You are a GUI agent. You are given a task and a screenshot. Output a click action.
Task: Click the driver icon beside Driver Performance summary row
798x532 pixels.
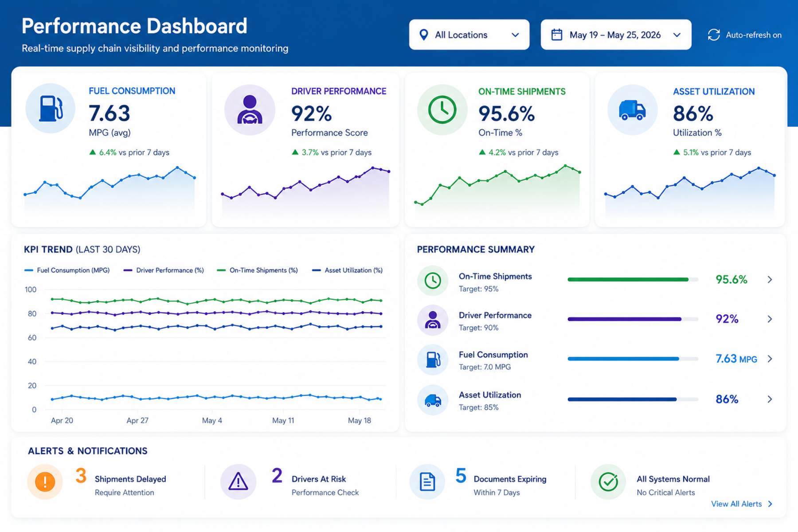click(433, 320)
